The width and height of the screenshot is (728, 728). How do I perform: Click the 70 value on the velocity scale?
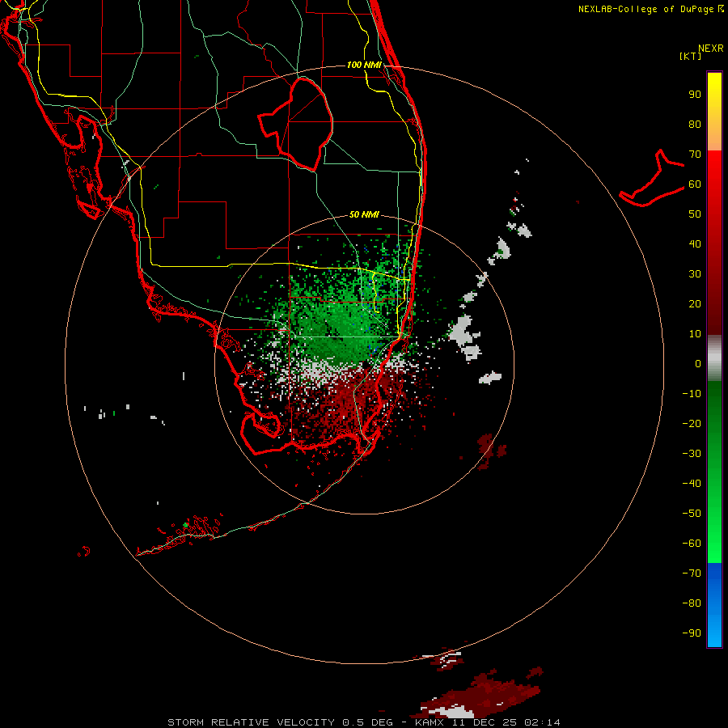695,154
